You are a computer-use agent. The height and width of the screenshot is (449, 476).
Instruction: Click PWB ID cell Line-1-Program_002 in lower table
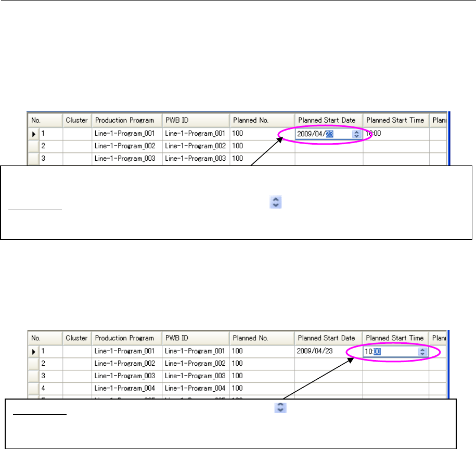(196, 364)
